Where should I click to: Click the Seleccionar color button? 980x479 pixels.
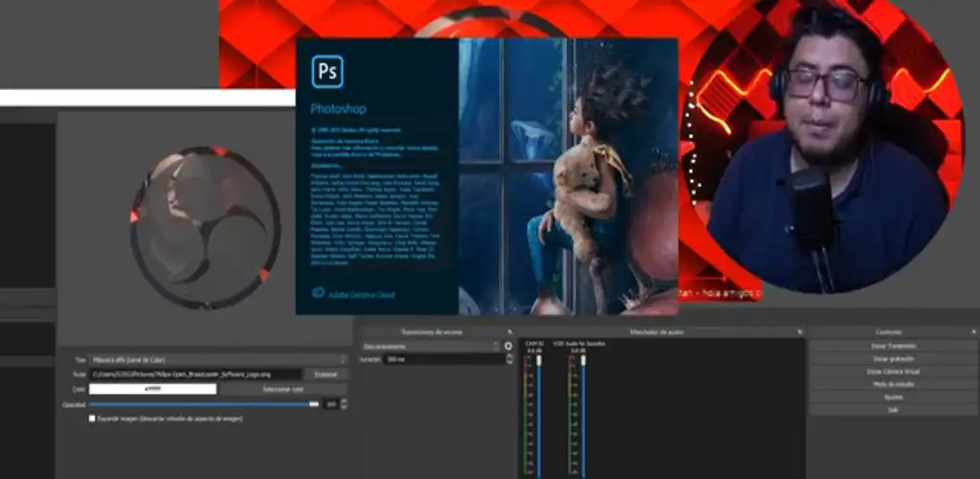[283, 389]
